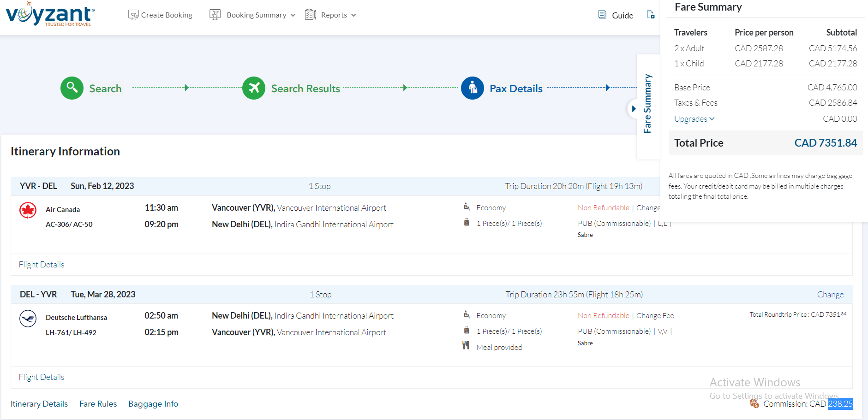Click the Deutsche Lufthansa crane logo

click(x=28, y=319)
